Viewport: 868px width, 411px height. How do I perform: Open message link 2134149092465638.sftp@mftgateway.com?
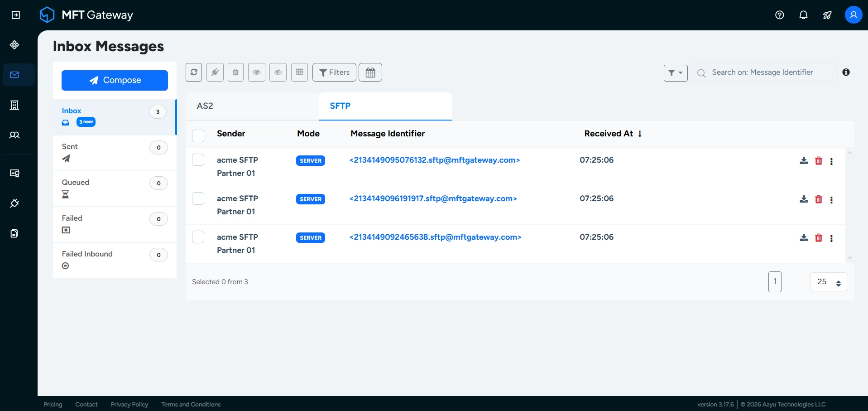tap(436, 237)
